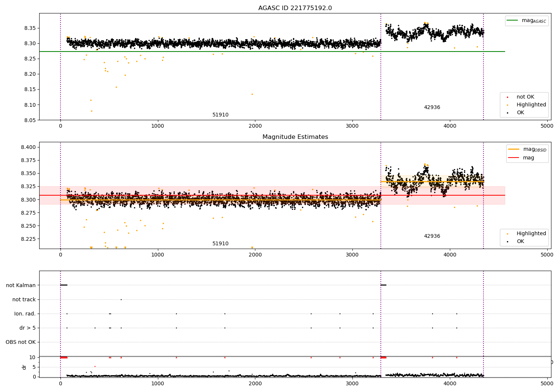Click the '42936' obsid label in the top plot
This screenshot has width=560, height=392.
432,108
